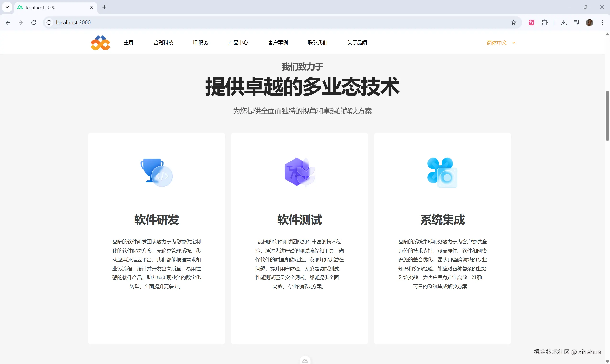
Task: Click the blue 系统集成 card icon
Action: 442,172
